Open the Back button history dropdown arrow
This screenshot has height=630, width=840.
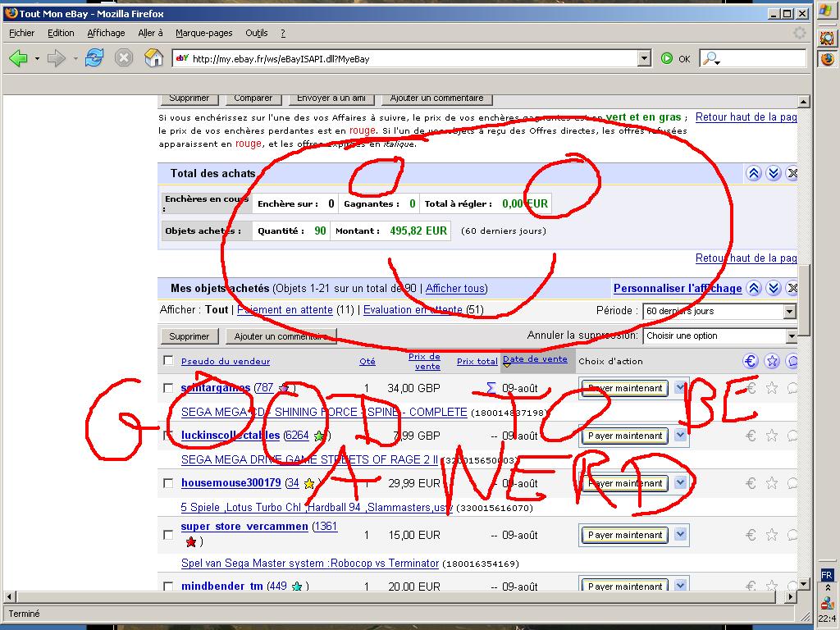pos(37,58)
